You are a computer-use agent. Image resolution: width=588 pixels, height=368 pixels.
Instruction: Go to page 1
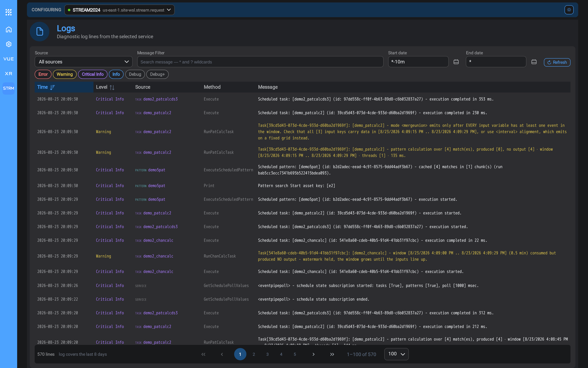click(x=240, y=354)
